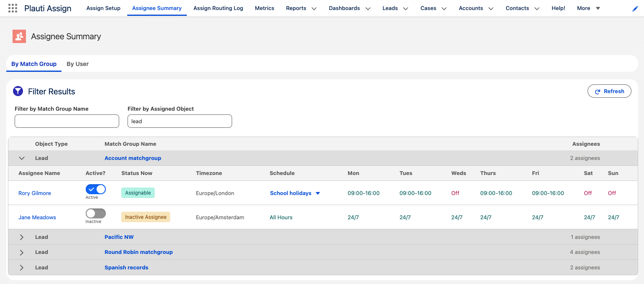Open the Leads tab dropdown chevron
644x284 pixels.
tap(405, 8)
